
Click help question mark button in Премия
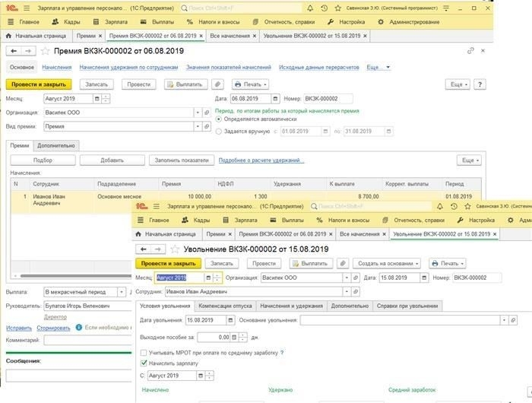tap(480, 84)
